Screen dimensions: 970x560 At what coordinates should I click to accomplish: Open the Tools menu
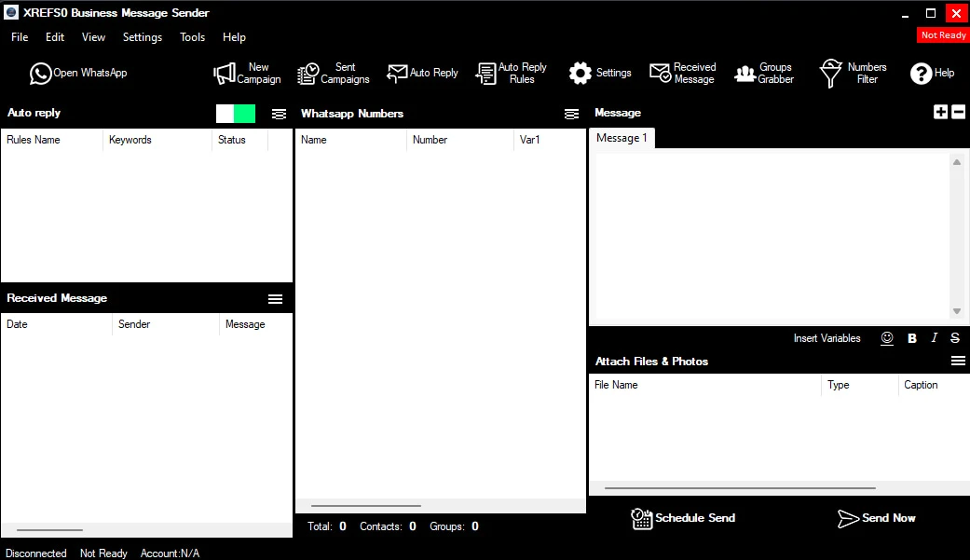pos(192,37)
